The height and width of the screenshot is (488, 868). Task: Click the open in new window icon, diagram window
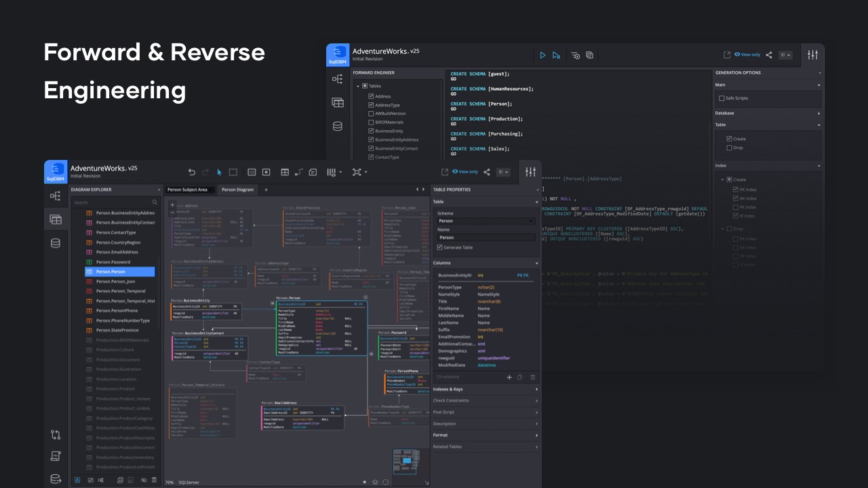click(445, 172)
